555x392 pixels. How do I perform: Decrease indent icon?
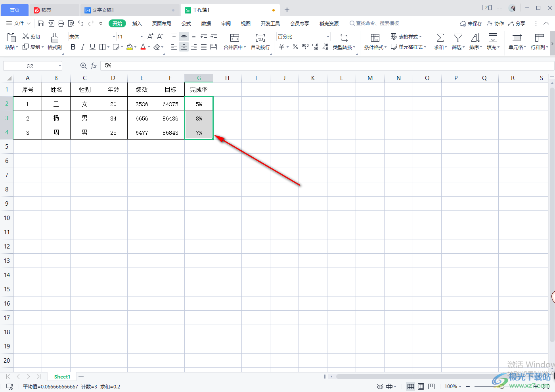pyautogui.click(x=204, y=36)
